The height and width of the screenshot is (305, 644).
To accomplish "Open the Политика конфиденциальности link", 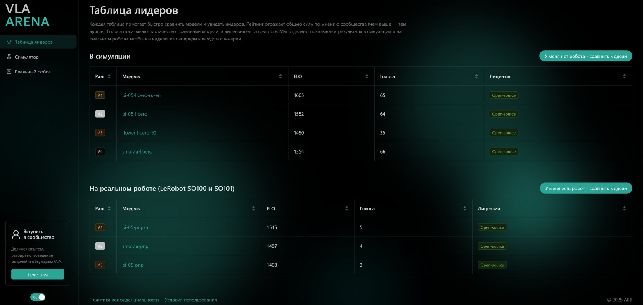I will click(124, 300).
